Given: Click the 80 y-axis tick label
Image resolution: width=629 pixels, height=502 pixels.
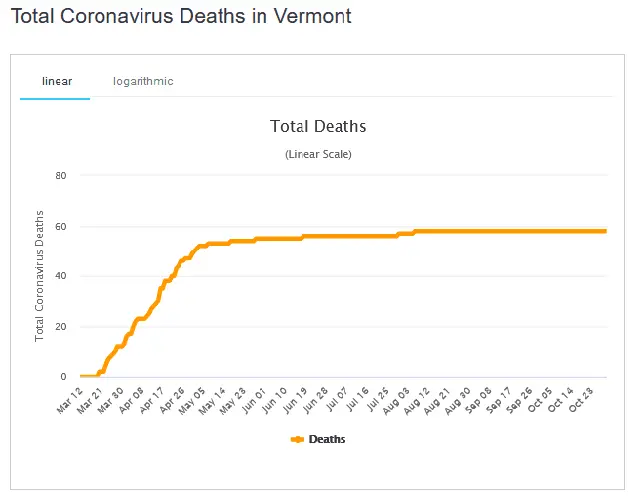Looking at the screenshot, I should tap(60, 175).
